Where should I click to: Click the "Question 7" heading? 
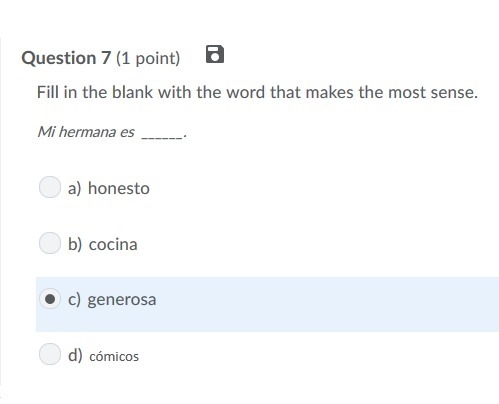tap(66, 58)
